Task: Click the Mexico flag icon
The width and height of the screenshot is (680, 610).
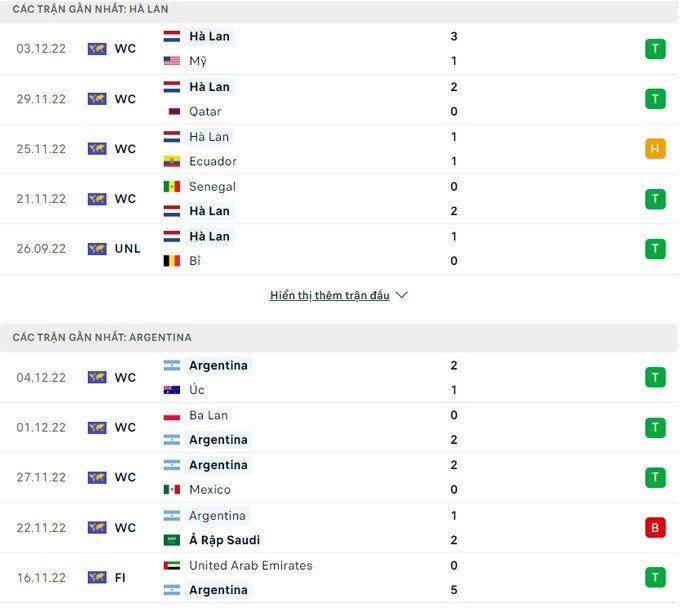Action: [171, 490]
